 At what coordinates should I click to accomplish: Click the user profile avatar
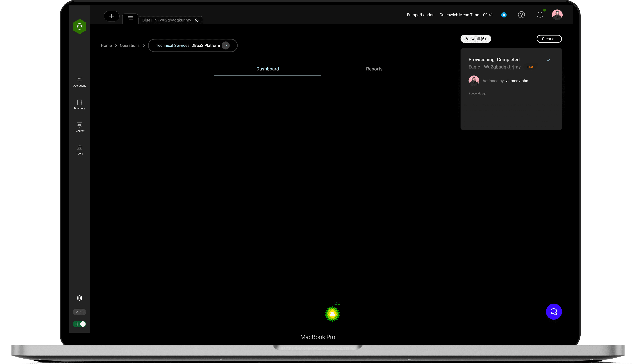[557, 15]
